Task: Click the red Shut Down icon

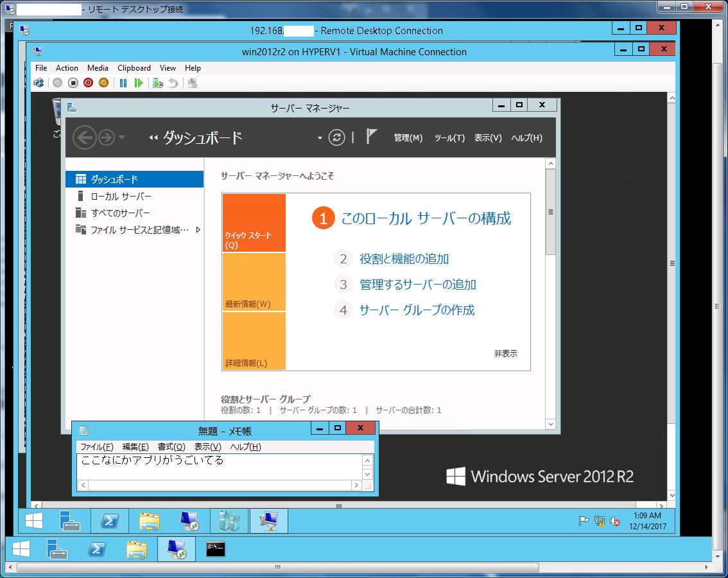Action: point(88,83)
